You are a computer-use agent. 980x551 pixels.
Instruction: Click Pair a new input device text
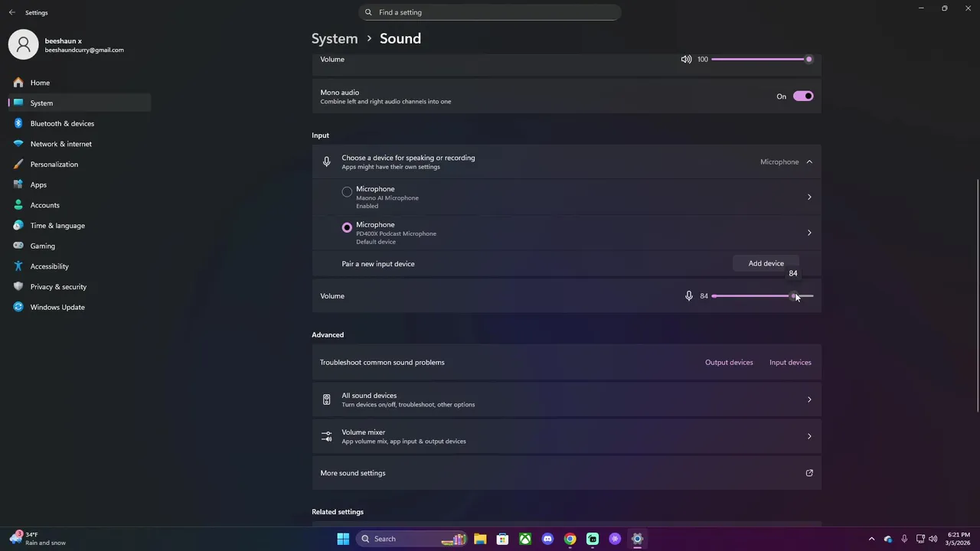tap(378, 263)
